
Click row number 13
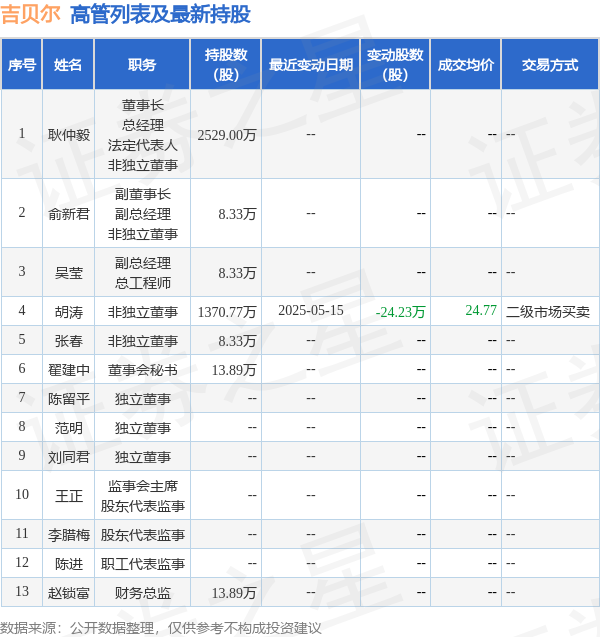pos(22,591)
